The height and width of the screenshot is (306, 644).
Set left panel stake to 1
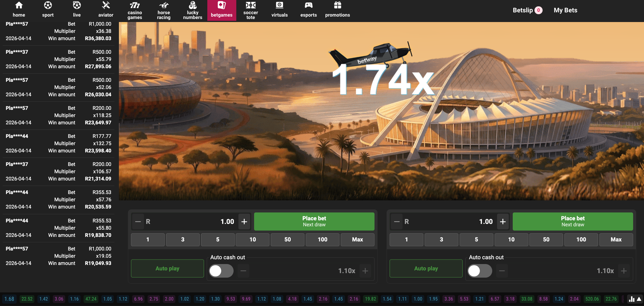point(148,240)
